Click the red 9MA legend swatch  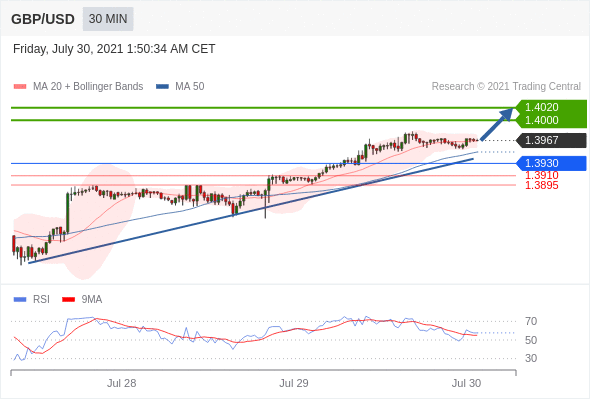pyautogui.click(x=68, y=300)
